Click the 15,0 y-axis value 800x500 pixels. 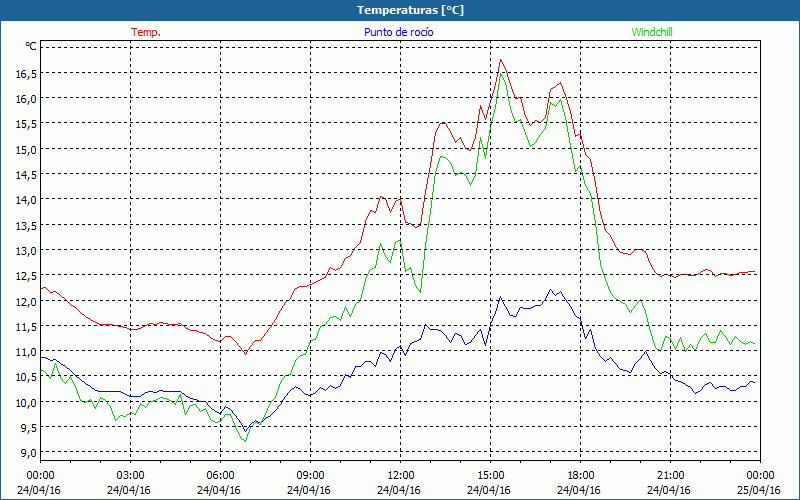[26, 149]
